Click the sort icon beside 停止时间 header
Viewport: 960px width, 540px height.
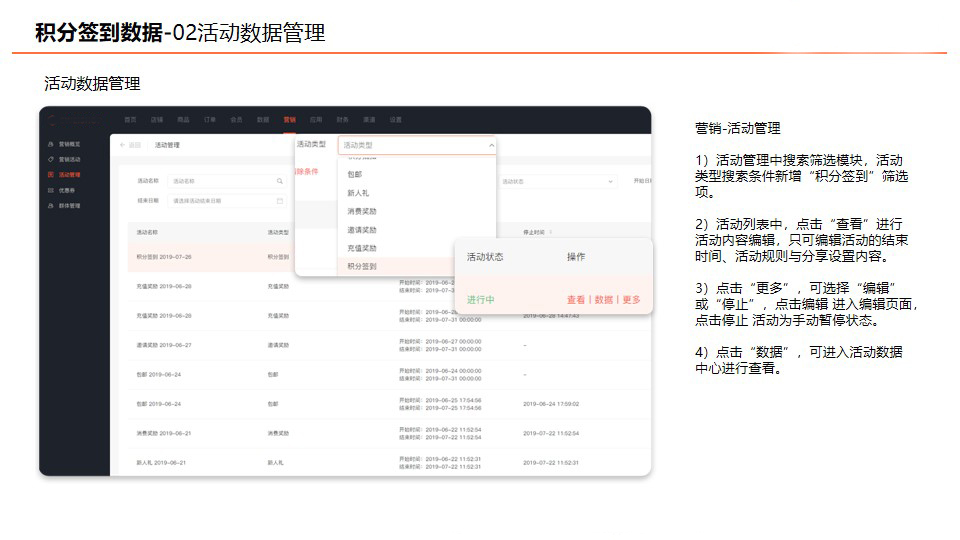pos(551,233)
